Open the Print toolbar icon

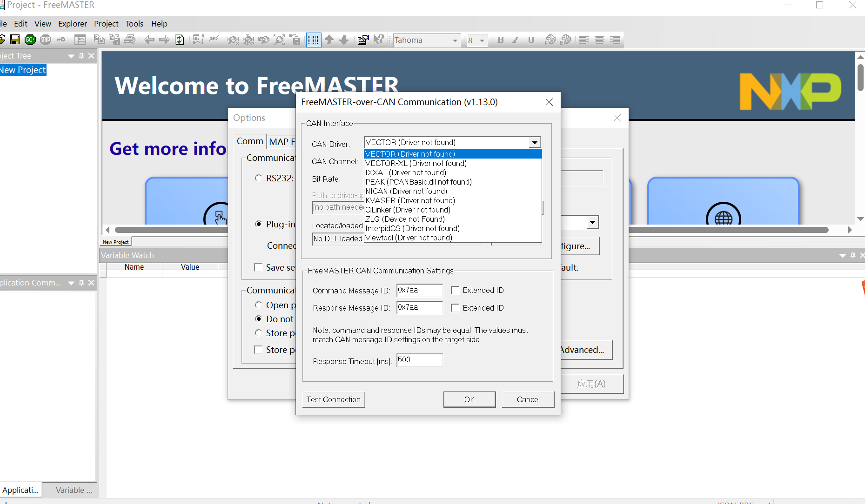point(130,40)
